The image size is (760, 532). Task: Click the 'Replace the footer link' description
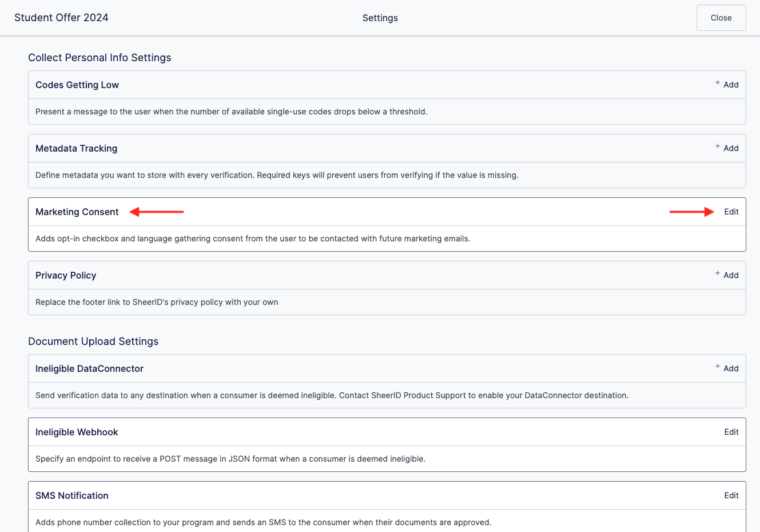(x=157, y=302)
